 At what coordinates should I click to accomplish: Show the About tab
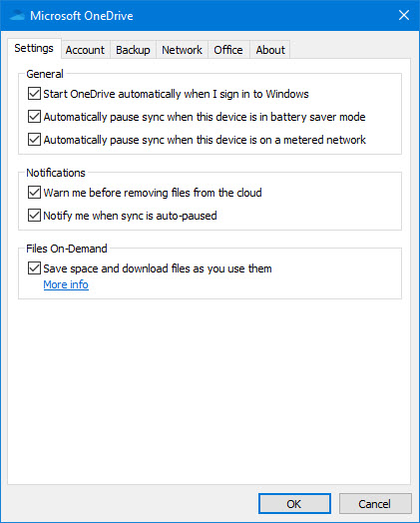click(270, 50)
